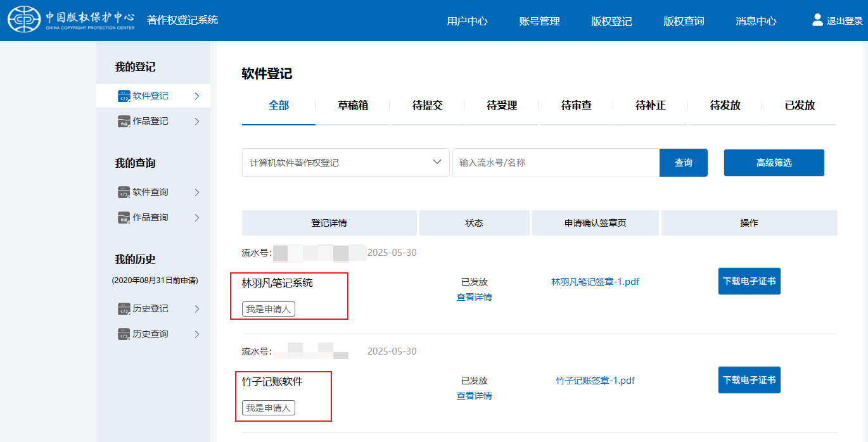Click the 软件登记 sidebar icon
This screenshot has width=868, height=442.
tap(124, 96)
